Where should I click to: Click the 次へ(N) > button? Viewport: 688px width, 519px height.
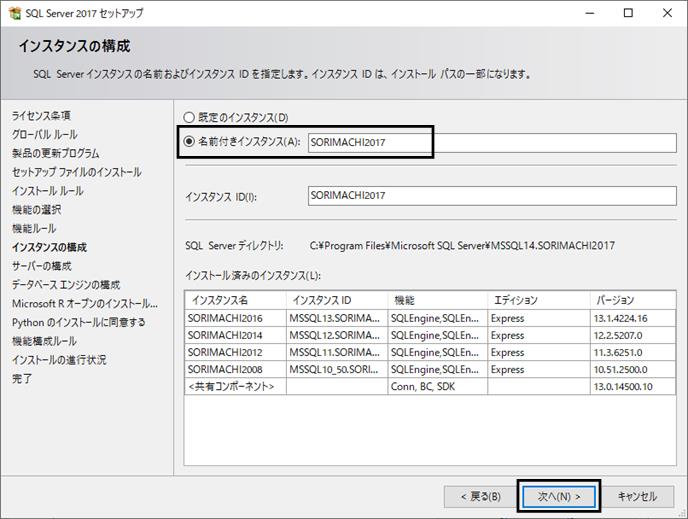[559, 496]
